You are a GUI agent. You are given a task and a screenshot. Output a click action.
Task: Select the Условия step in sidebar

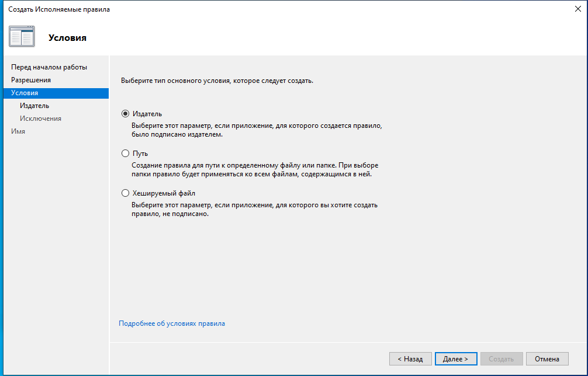(56, 93)
